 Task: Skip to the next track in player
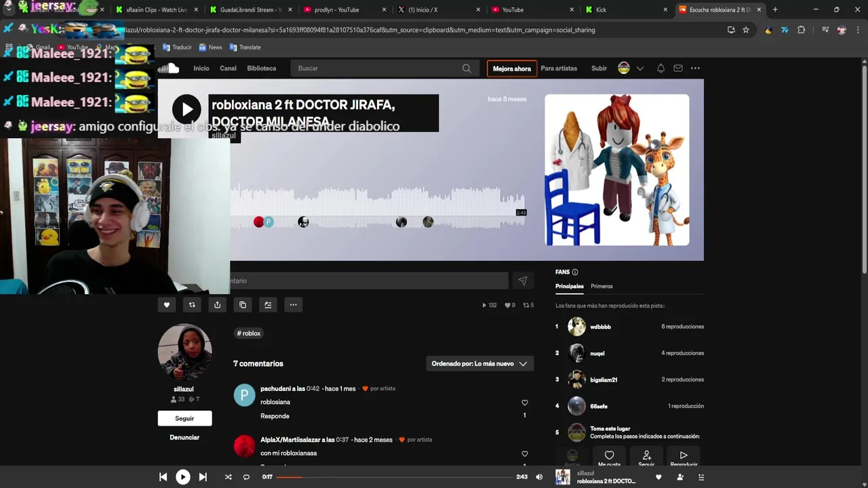[x=203, y=477]
